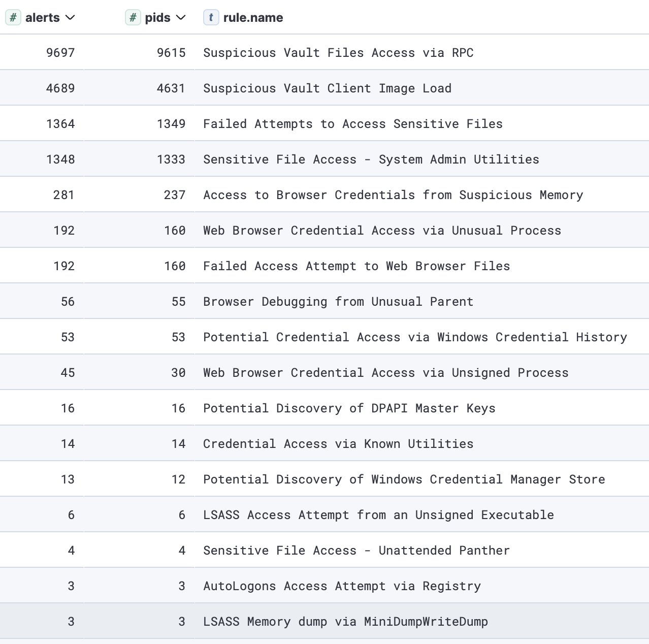Click the rule.name column header
This screenshot has width=649, height=644.
tap(253, 18)
